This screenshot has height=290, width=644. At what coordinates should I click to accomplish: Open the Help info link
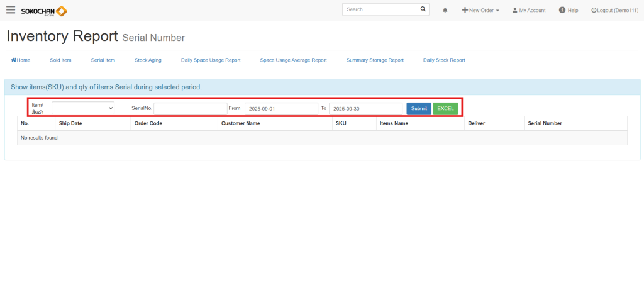pyautogui.click(x=568, y=11)
